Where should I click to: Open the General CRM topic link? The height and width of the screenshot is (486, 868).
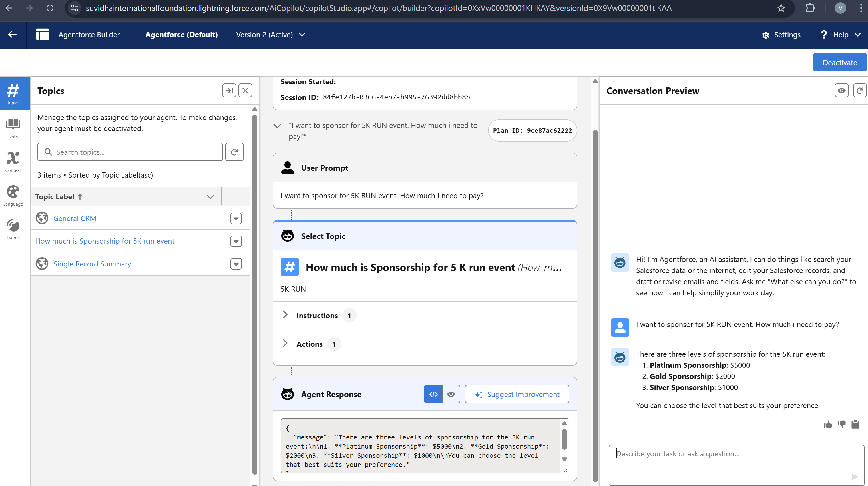(75, 218)
